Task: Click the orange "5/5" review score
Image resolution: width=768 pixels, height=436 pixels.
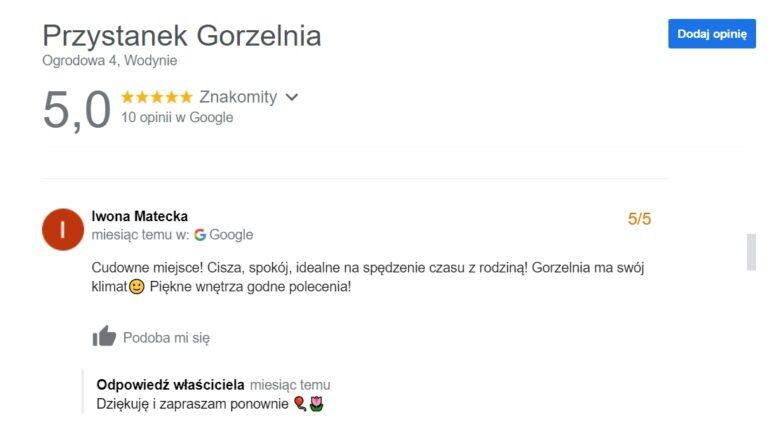Action: coord(639,218)
